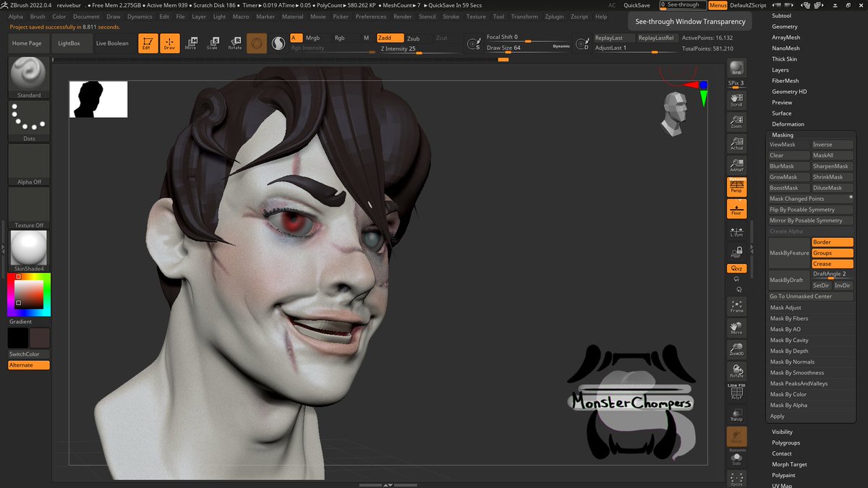This screenshot has height=488, width=868.
Task: Open the SkinShade4 material picker
Action: (x=29, y=251)
